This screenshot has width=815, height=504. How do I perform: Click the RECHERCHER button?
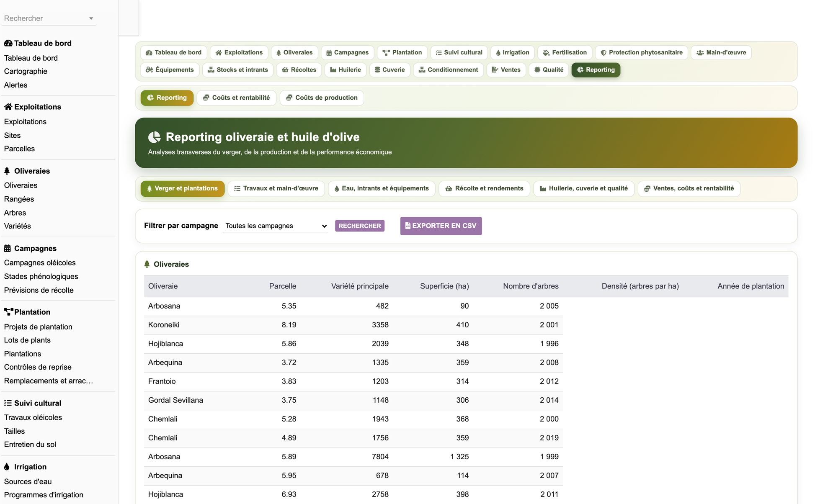coord(360,226)
